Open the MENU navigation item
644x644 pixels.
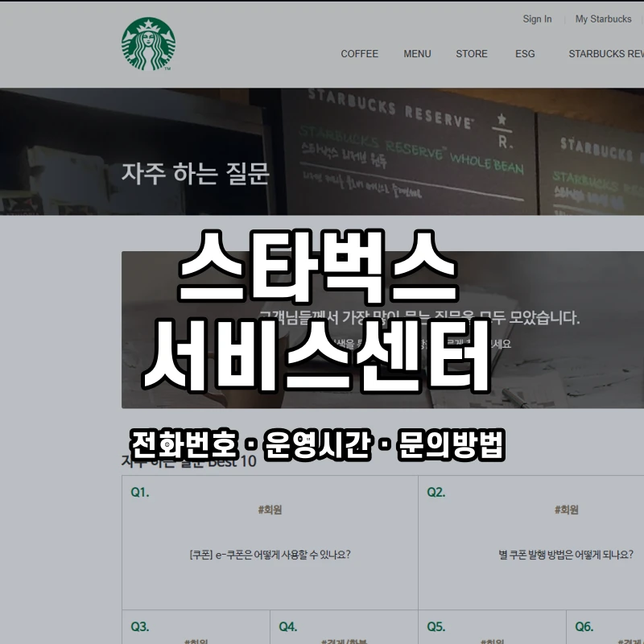(x=417, y=54)
